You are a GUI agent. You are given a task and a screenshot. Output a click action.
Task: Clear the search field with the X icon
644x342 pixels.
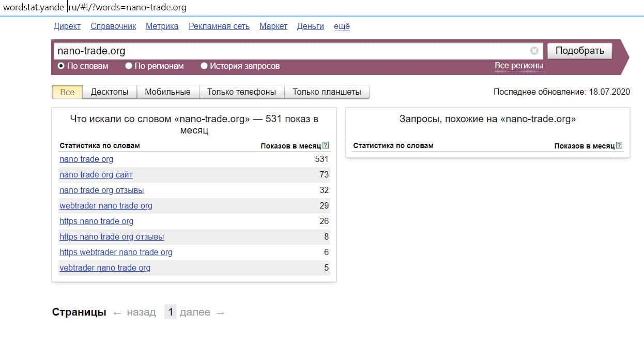tap(534, 51)
